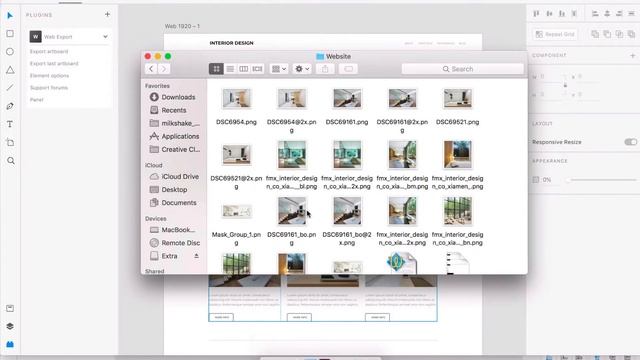Open iCloud Drive in sidebar
This screenshot has height=360, width=640.
(x=173, y=177)
